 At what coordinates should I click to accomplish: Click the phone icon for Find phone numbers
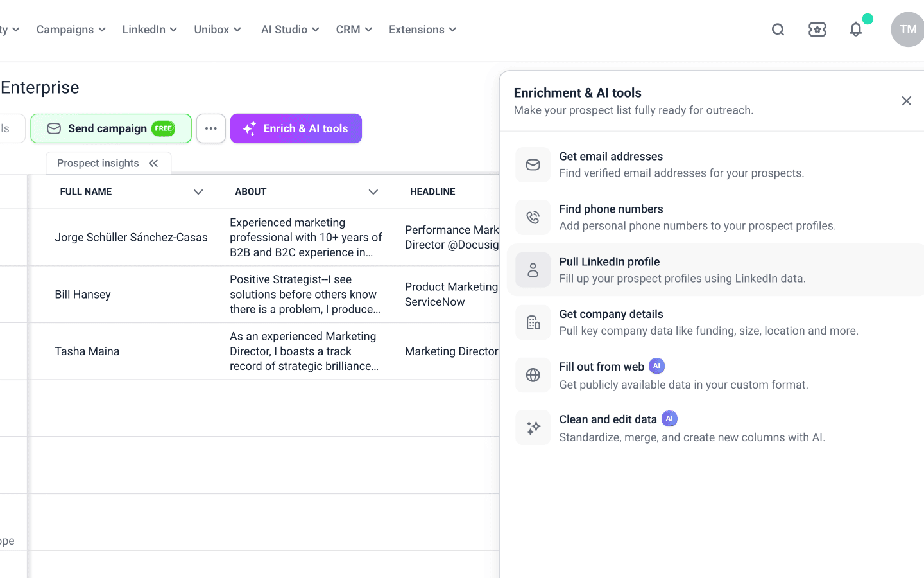533,218
